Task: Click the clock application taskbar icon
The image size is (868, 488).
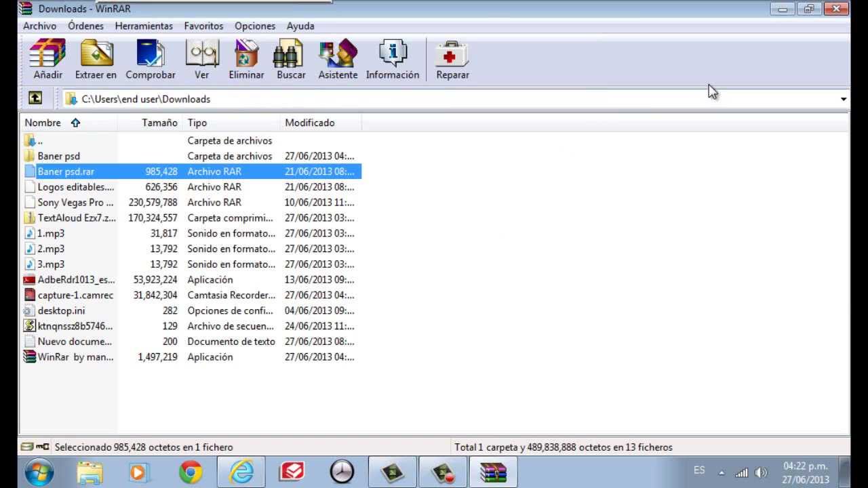Action: coord(341,472)
